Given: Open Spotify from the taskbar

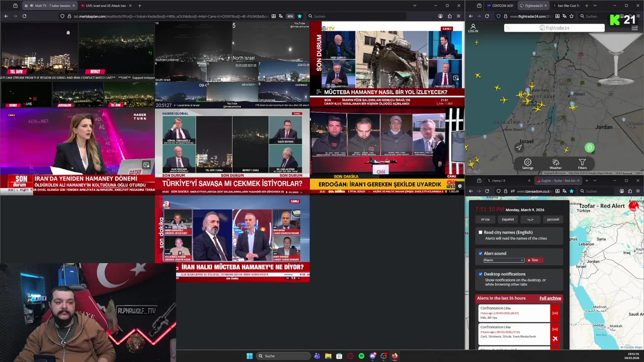Looking at the screenshot, I should tap(361, 356).
